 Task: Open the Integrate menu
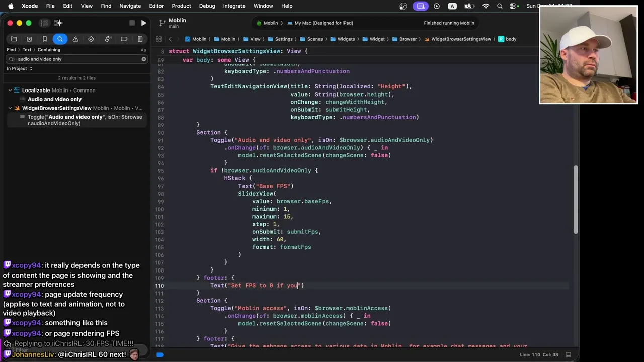click(234, 6)
